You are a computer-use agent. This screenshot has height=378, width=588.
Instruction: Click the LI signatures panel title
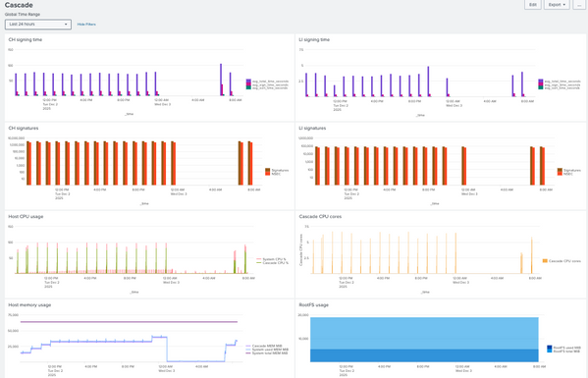coord(312,128)
